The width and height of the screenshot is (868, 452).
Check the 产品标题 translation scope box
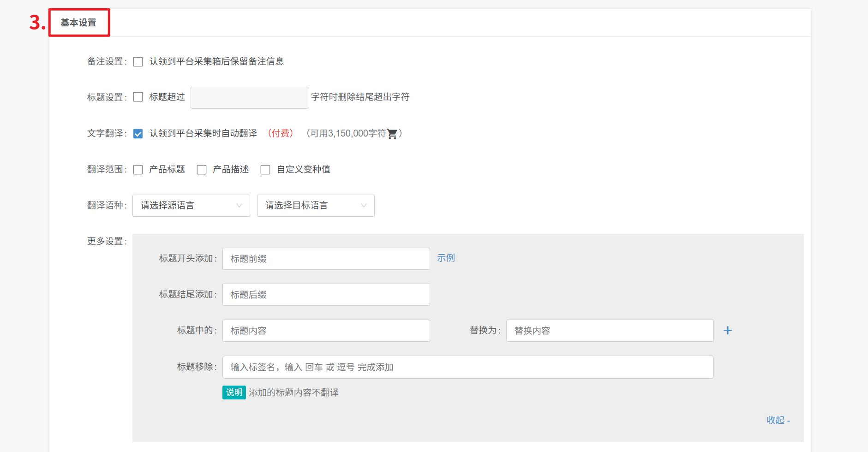coord(138,170)
